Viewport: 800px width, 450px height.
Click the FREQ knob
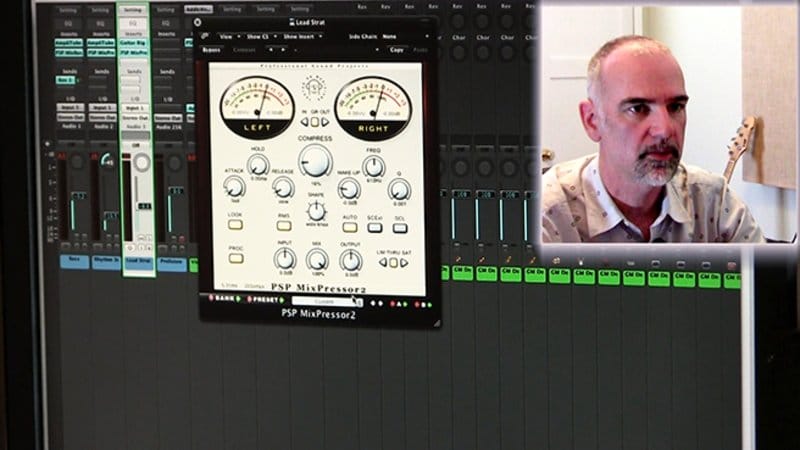(x=373, y=167)
